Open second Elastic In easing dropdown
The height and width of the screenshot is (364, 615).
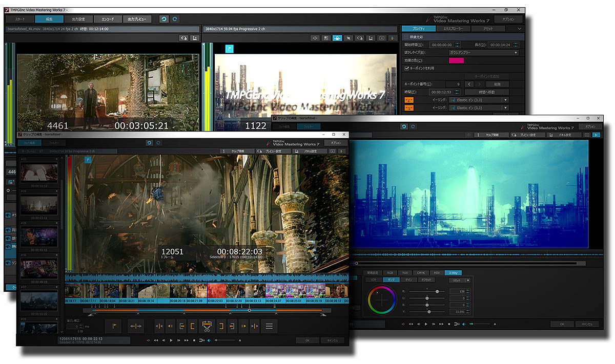[x=479, y=108]
